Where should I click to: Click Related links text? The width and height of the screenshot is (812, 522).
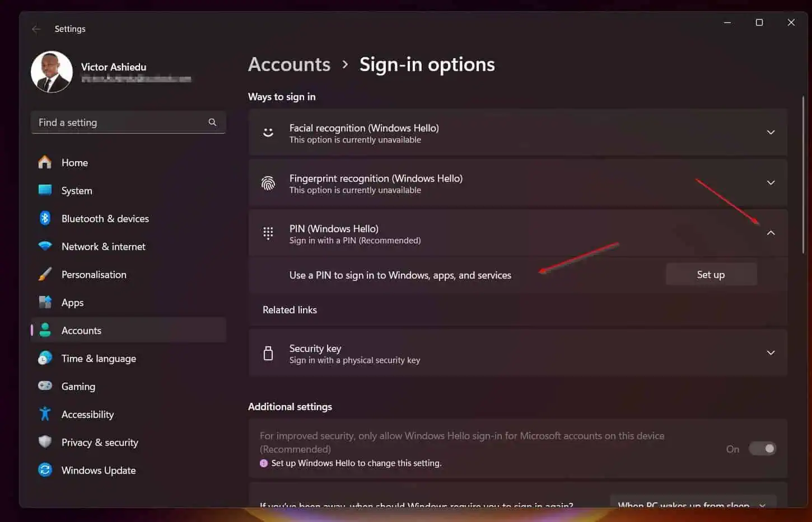(x=290, y=310)
